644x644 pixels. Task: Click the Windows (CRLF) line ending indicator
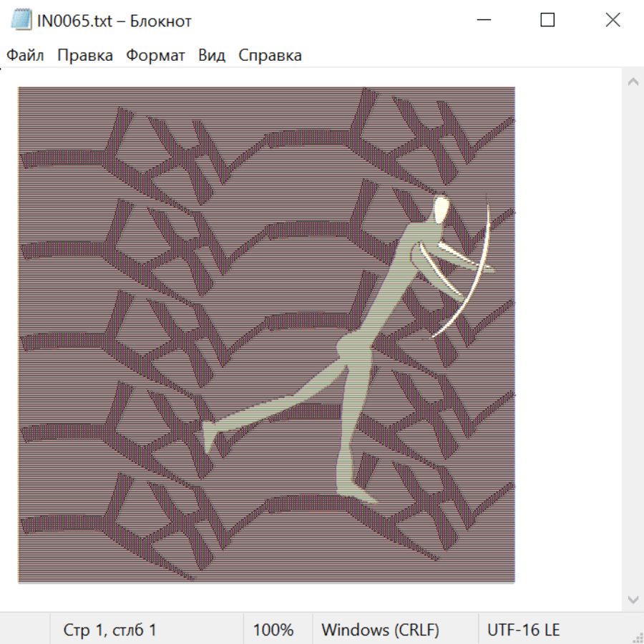[380, 630]
